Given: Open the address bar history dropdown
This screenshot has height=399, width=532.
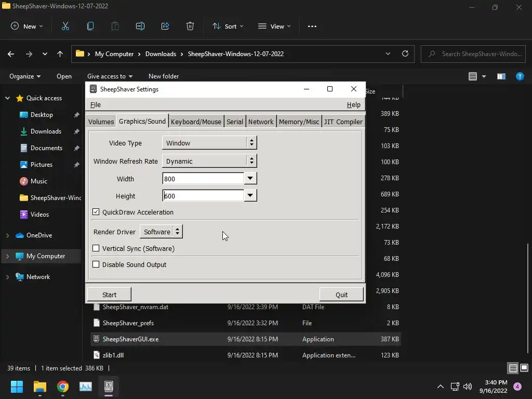Looking at the screenshot, I should 388,54.
